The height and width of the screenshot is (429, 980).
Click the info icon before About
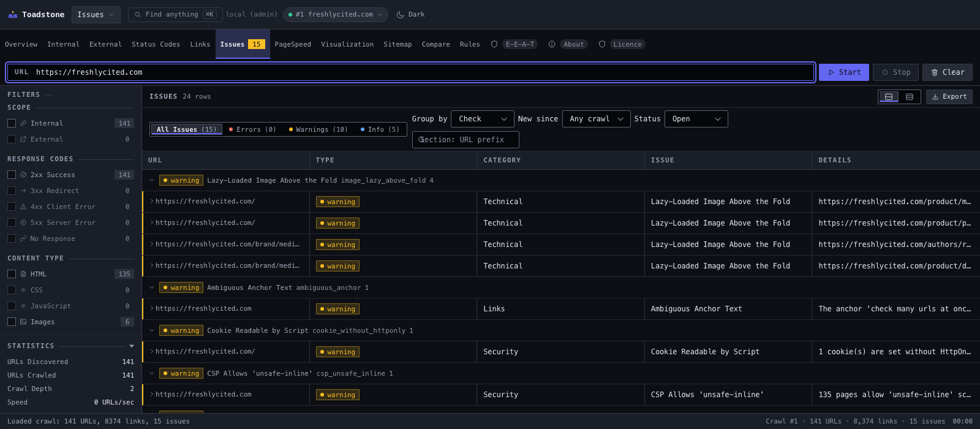click(x=552, y=44)
